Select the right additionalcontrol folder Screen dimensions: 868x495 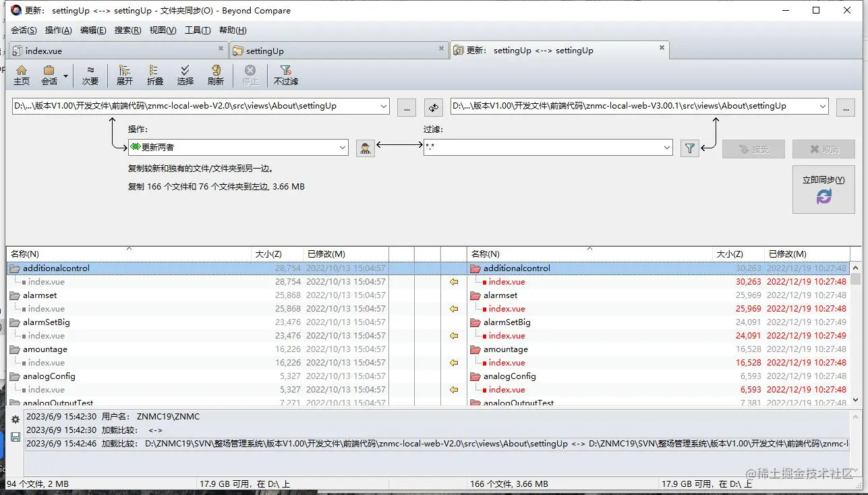(517, 268)
